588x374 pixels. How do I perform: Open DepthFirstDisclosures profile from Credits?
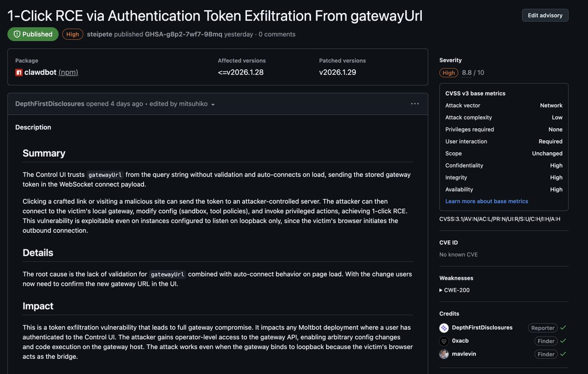tap(482, 327)
